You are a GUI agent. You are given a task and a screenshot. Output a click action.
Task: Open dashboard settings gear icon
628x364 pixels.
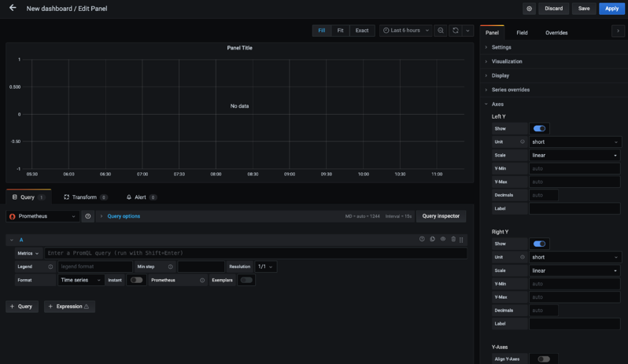pos(529,9)
